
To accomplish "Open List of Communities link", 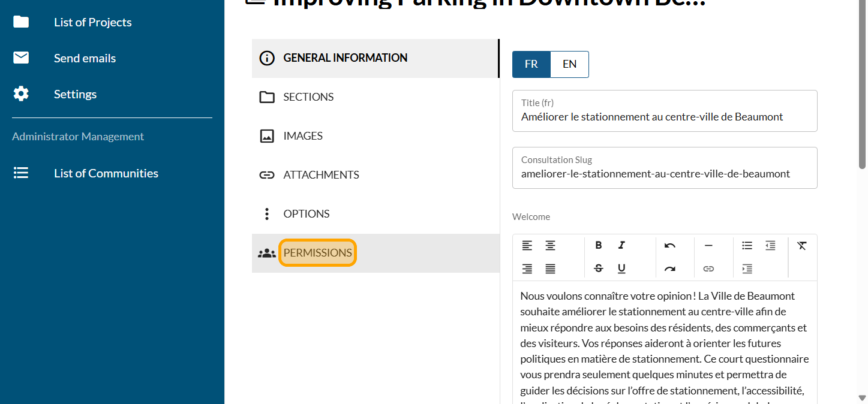I will 106,173.
